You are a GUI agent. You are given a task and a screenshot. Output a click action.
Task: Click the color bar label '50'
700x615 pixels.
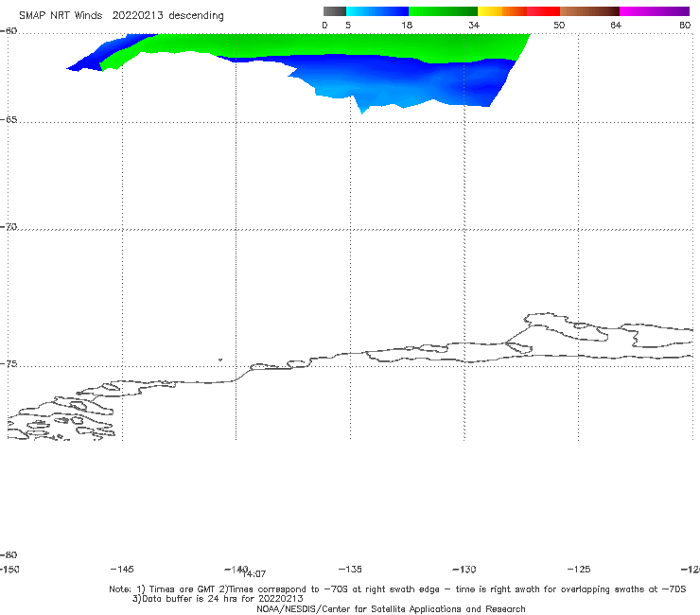559,26
